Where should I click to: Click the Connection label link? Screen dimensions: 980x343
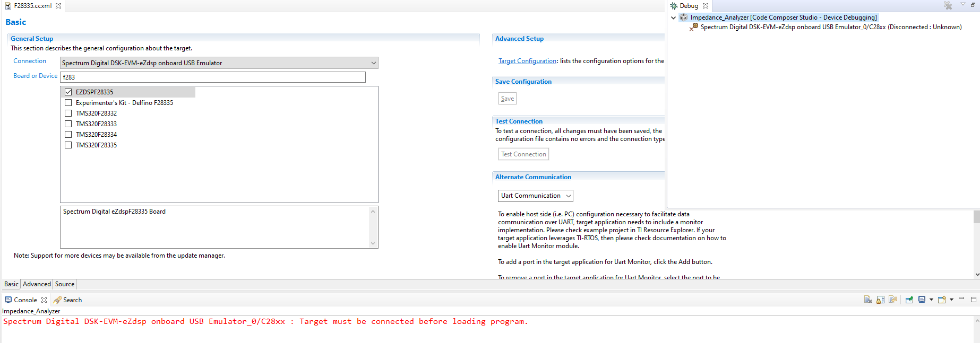click(x=30, y=61)
